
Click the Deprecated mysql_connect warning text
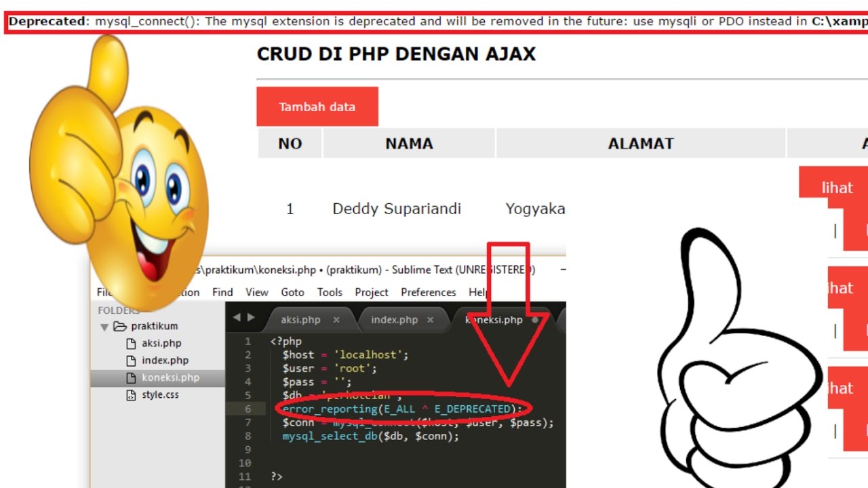(437, 21)
